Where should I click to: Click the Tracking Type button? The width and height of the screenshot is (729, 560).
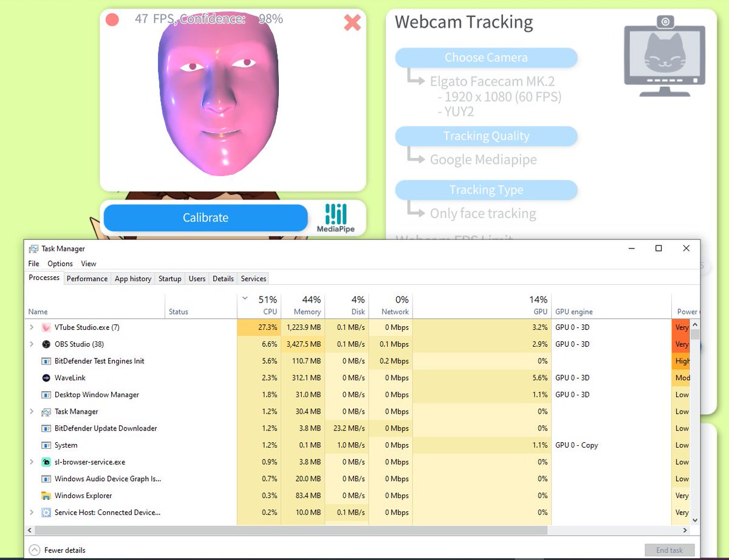486,190
